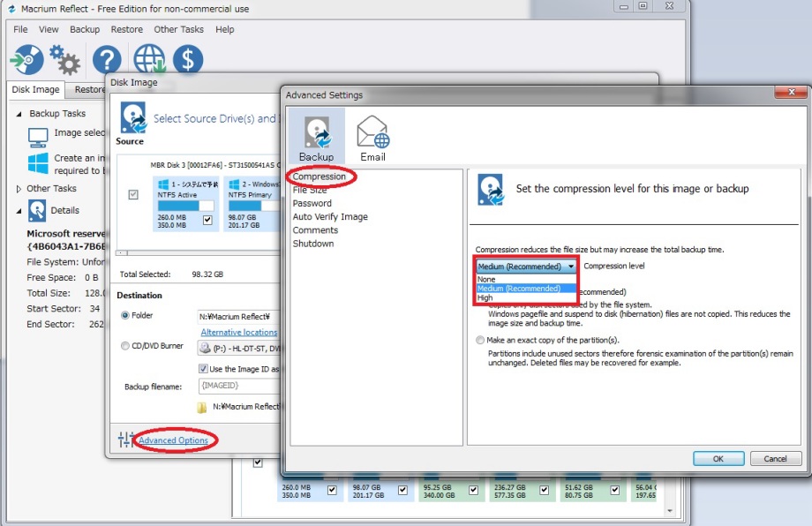This screenshot has width=812, height=526.
Task: Open the Alternative locations link
Action: pyautogui.click(x=238, y=333)
